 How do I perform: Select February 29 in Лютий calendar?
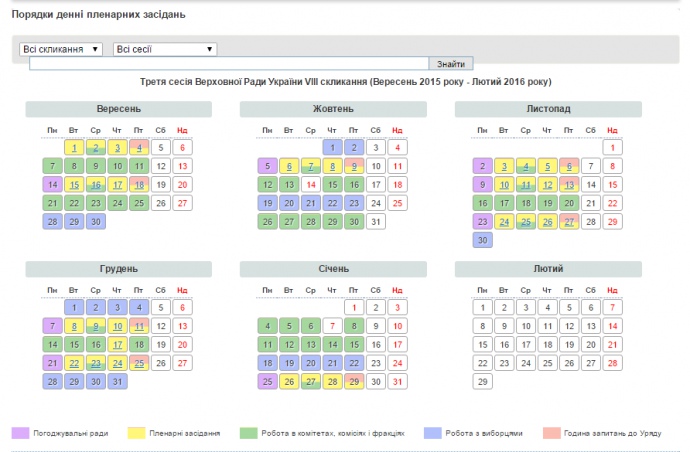click(x=482, y=382)
